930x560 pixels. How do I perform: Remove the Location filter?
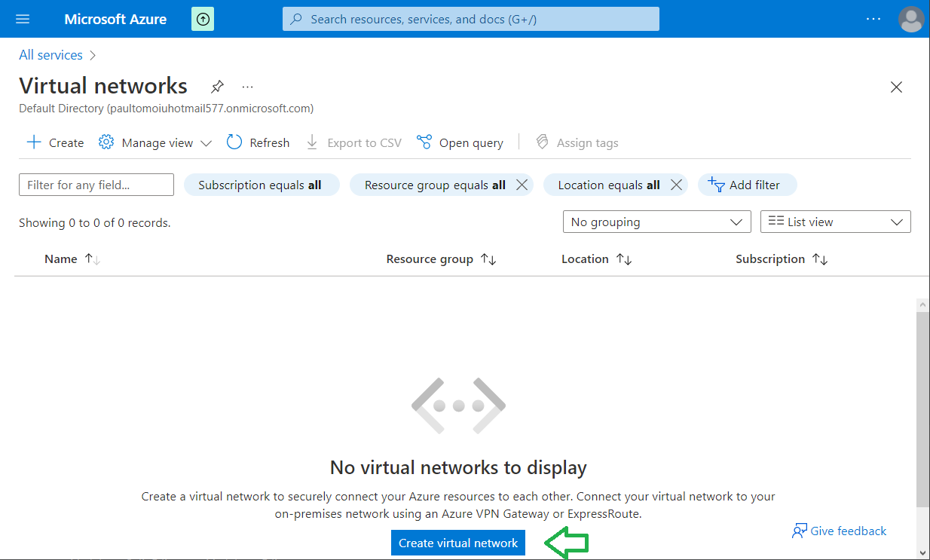pos(676,185)
